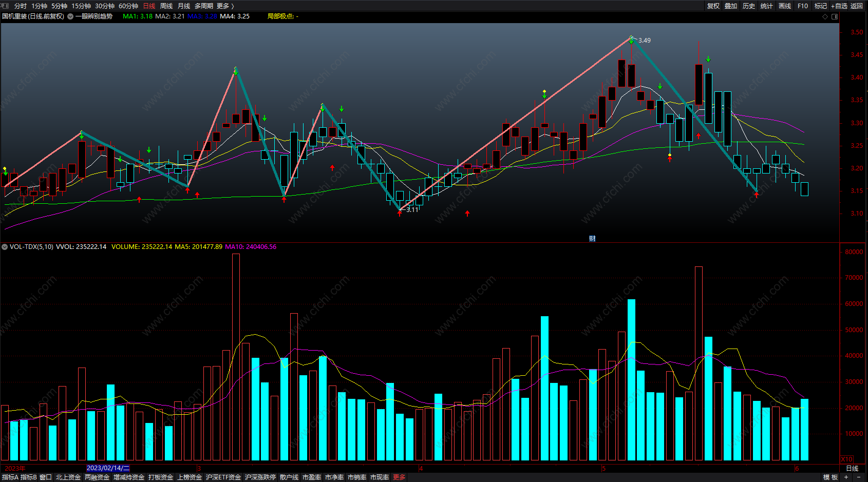Open the 上榜资金 indicator tab
Viewport: 868px width, 482px height.
point(190,477)
